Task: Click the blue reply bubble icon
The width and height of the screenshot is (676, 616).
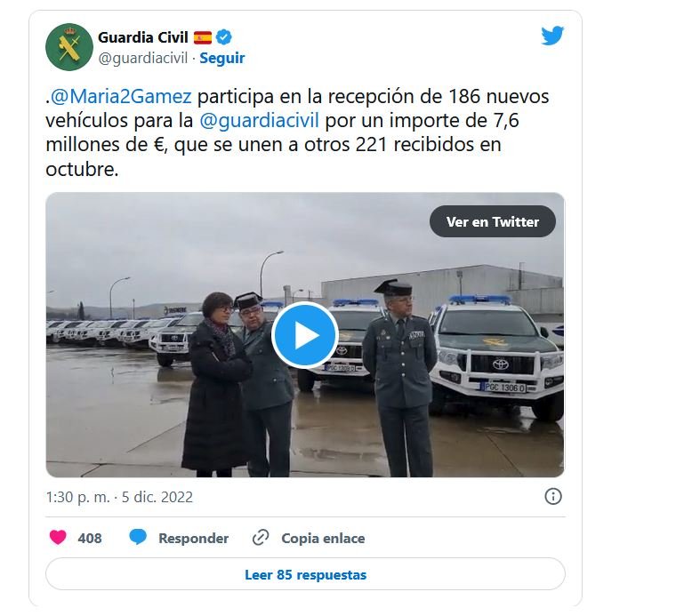Action: coord(138,537)
